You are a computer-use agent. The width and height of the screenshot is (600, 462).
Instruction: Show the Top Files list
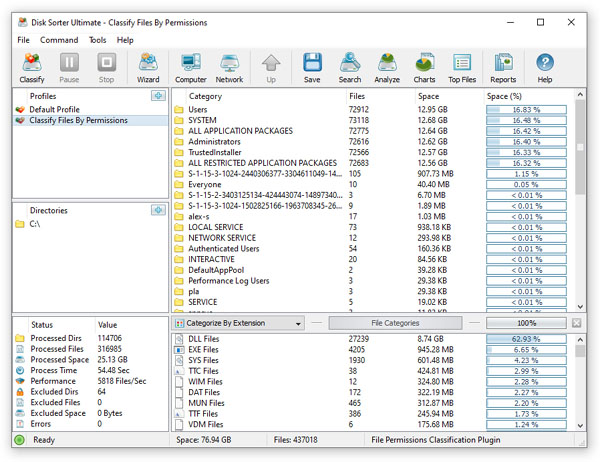(x=462, y=68)
